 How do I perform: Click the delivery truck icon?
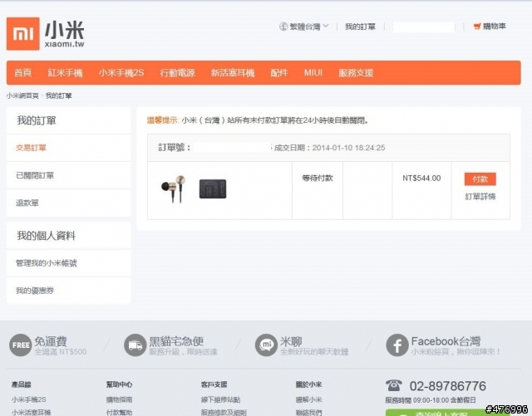click(135, 345)
